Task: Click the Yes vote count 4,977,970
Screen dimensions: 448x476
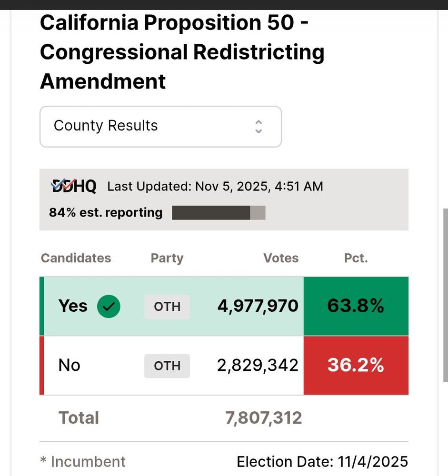Action: [258, 307]
